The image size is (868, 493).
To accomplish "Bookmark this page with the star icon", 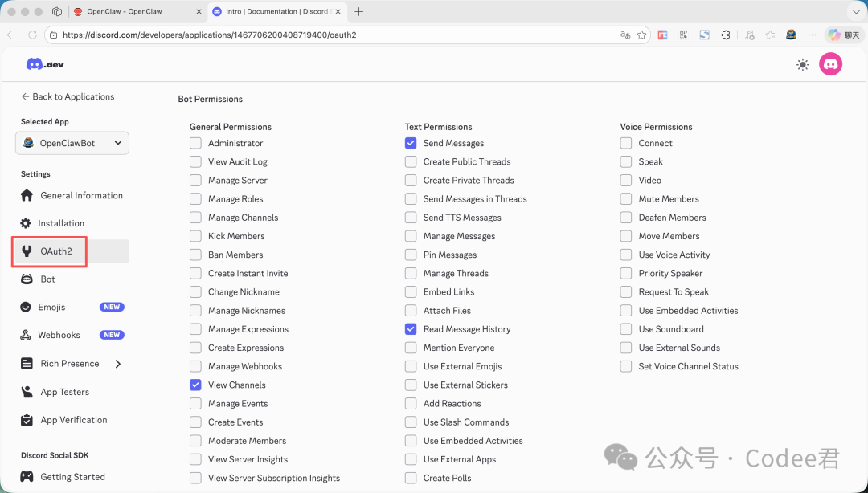I will coord(641,35).
